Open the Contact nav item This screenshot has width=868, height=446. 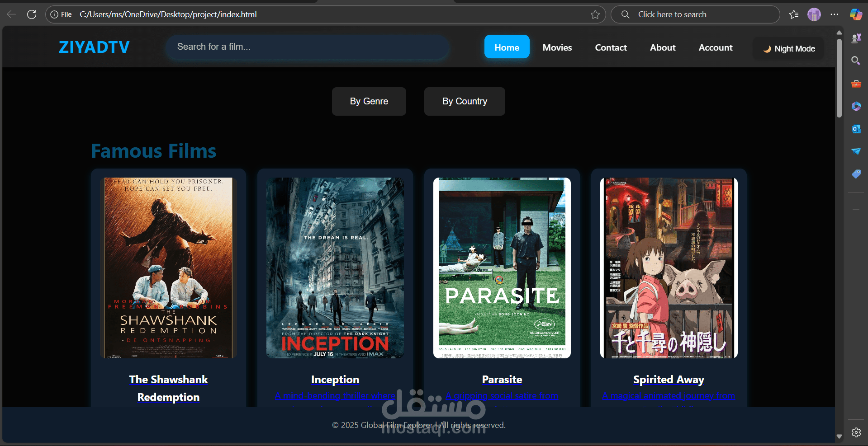click(611, 47)
